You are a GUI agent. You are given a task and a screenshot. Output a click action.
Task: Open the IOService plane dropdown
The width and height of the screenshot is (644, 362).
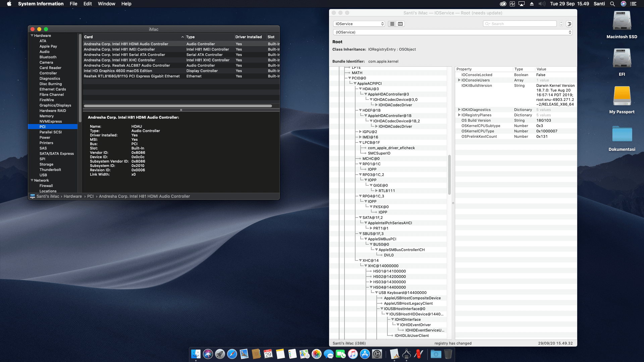click(x=359, y=24)
